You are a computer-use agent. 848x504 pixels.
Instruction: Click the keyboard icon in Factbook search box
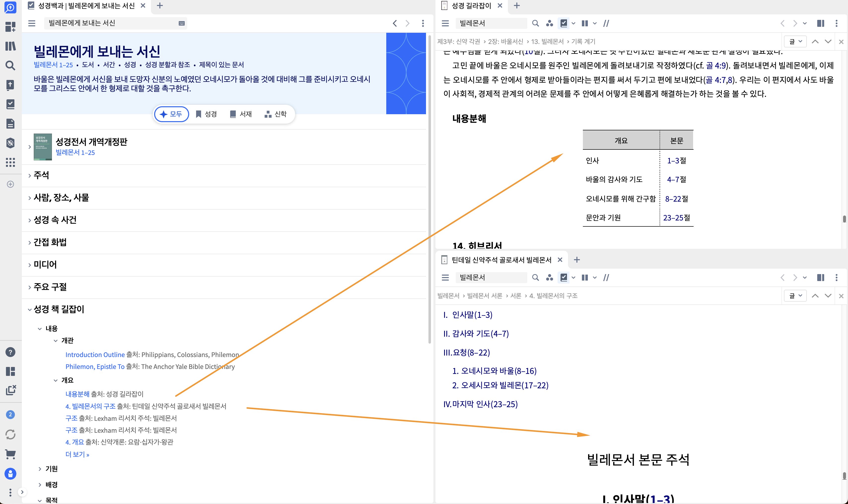(x=182, y=23)
